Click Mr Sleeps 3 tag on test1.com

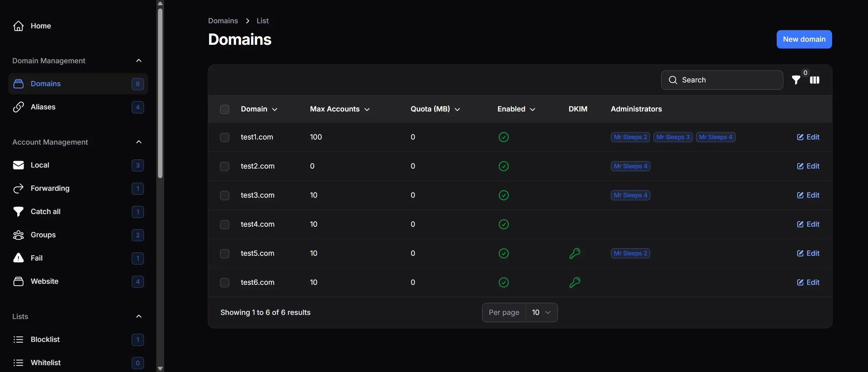(x=673, y=137)
